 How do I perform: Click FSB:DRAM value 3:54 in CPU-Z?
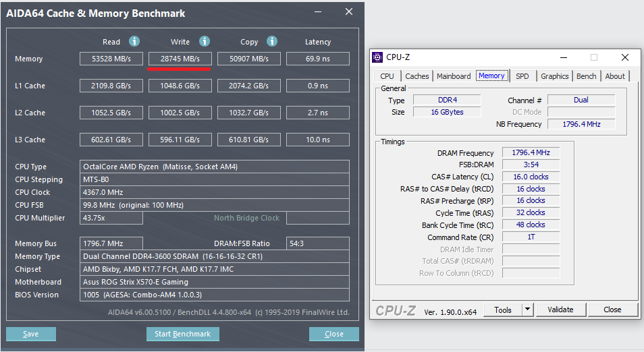pos(531,165)
